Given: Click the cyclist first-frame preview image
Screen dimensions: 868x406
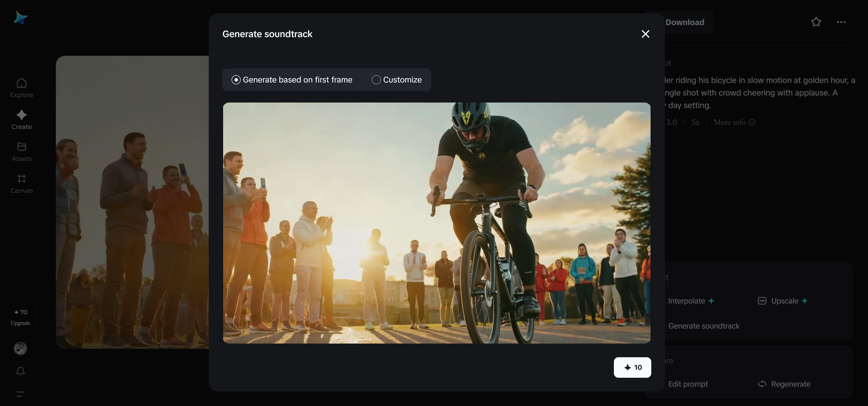Looking at the screenshot, I should pyautogui.click(x=436, y=223).
